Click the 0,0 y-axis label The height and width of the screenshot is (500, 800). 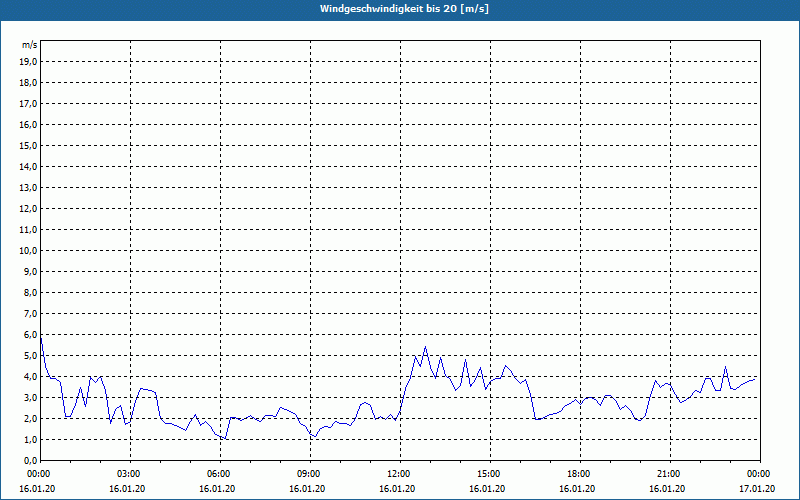(x=30, y=460)
